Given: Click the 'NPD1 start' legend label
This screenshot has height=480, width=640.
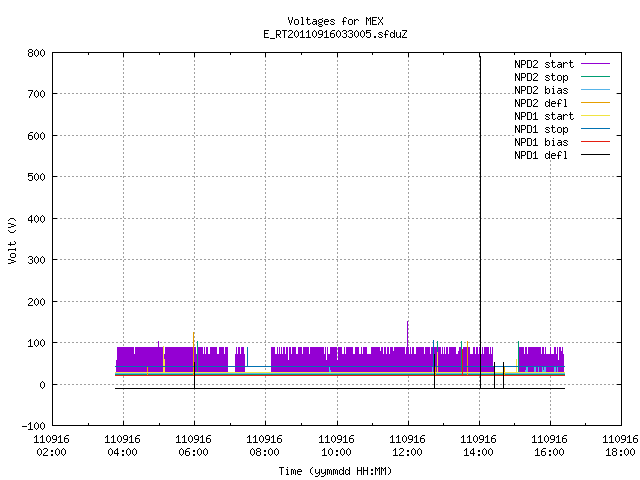Looking at the screenshot, I should click(544, 116).
